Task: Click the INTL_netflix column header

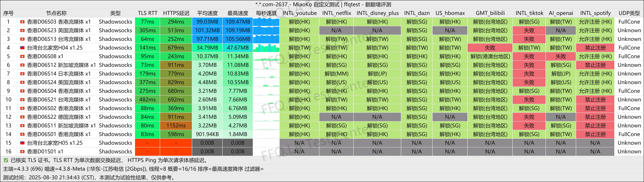Action: [336, 13]
